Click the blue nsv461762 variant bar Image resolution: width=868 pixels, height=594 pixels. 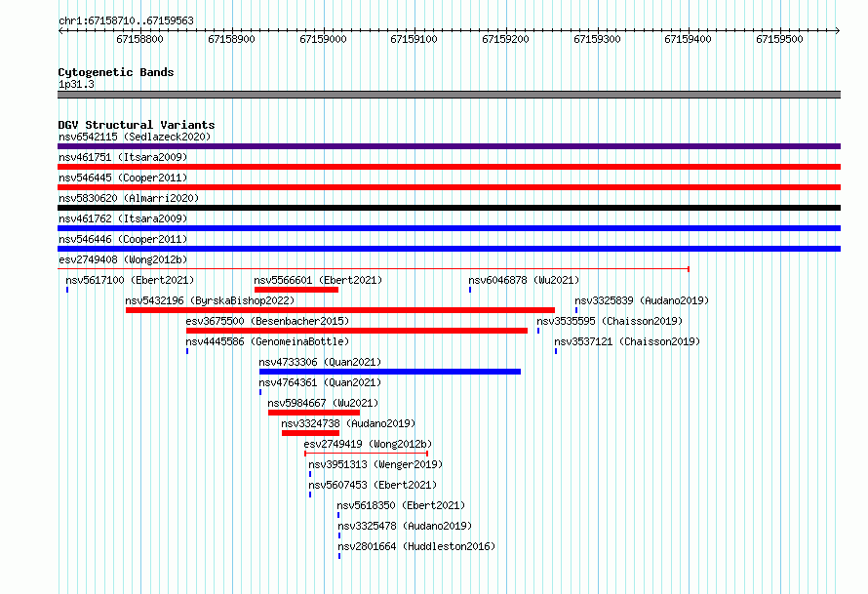coord(449,228)
